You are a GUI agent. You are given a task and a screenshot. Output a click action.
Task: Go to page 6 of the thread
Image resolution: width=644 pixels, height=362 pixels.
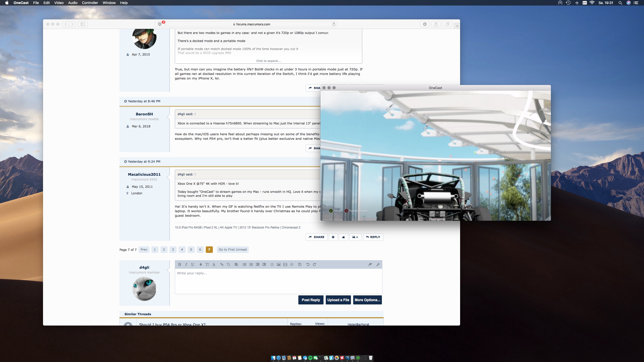tap(200, 250)
